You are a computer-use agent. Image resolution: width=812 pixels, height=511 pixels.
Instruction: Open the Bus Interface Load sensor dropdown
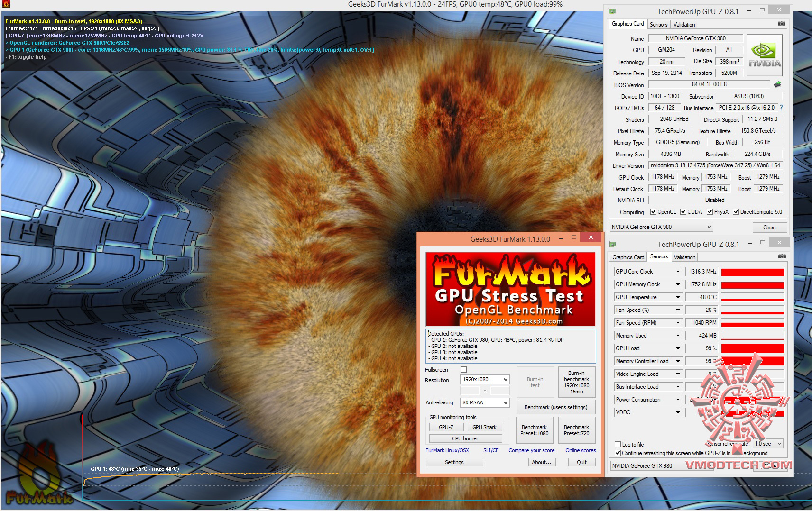[678, 387]
